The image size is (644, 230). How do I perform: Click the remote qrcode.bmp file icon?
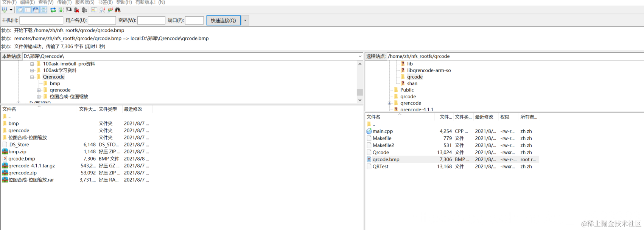click(x=369, y=159)
